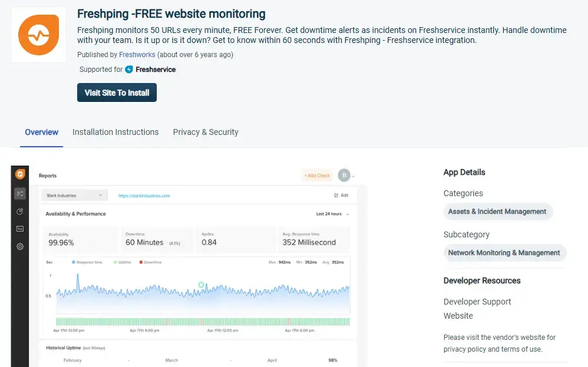The image size is (588, 367).
Task: Click the Max 942ms statistic
Action: click(x=280, y=262)
